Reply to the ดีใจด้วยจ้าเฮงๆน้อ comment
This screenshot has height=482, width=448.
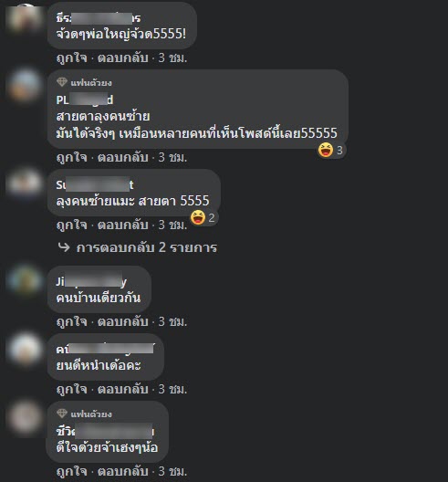tap(122, 471)
